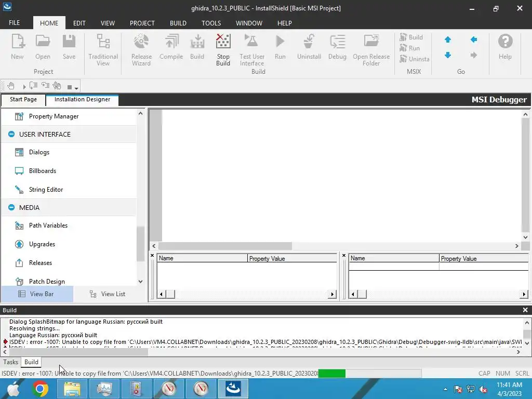Viewport: 532px width, 399px height.
Task: Select the View Bar button
Action: 37,294
